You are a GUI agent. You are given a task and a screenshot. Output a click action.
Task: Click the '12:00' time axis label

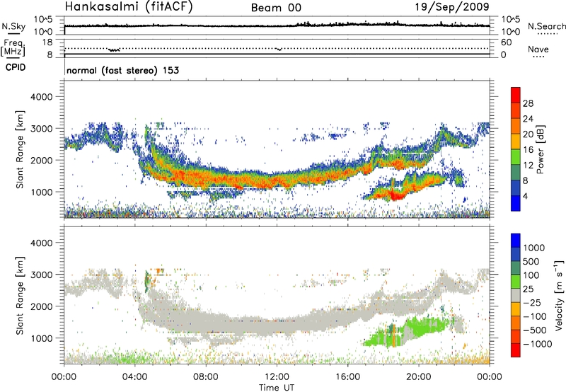pyautogui.click(x=277, y=377)
